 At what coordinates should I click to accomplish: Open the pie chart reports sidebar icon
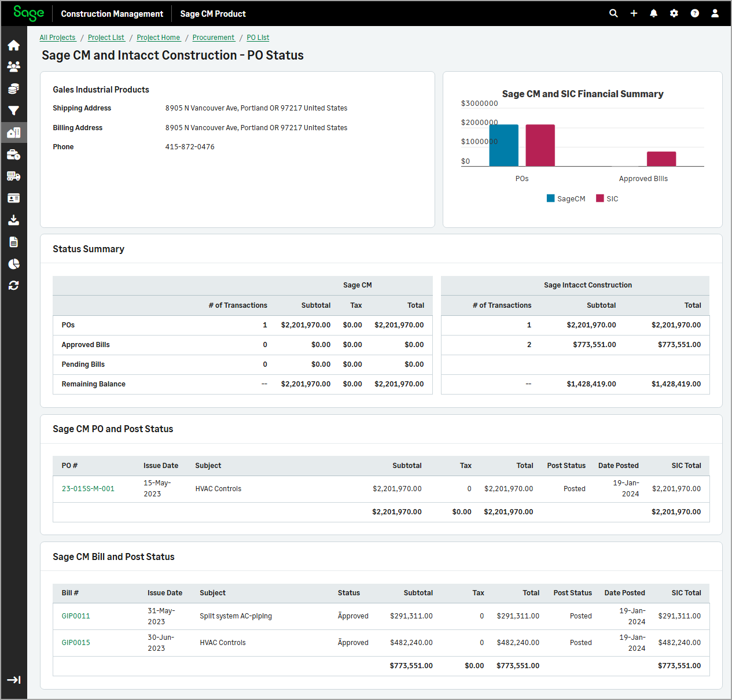14,264
